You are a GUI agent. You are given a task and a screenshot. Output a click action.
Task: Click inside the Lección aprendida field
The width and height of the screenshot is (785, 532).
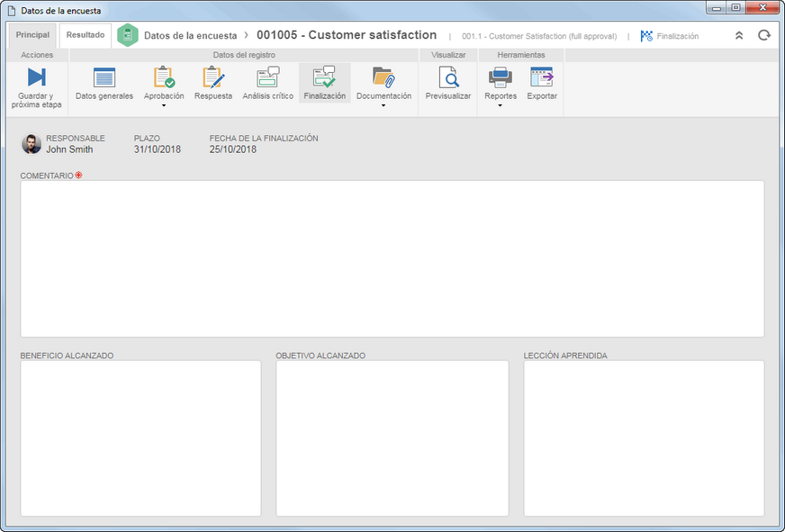pyautogui.click(x=644, y=438)
